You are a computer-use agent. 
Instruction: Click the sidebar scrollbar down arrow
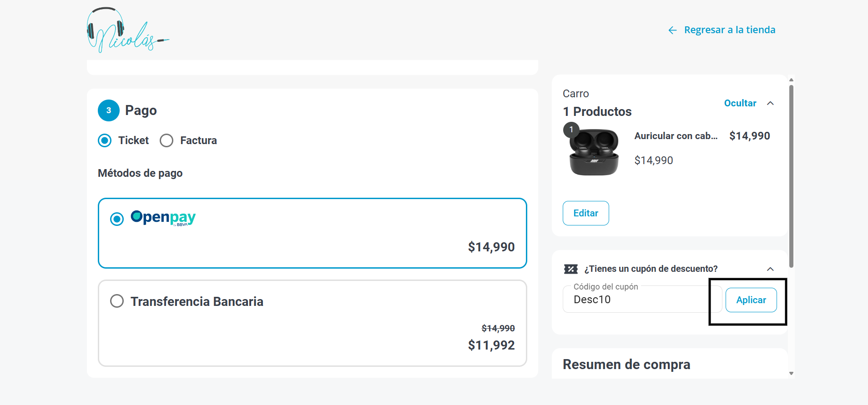click(x=792, y=374)
